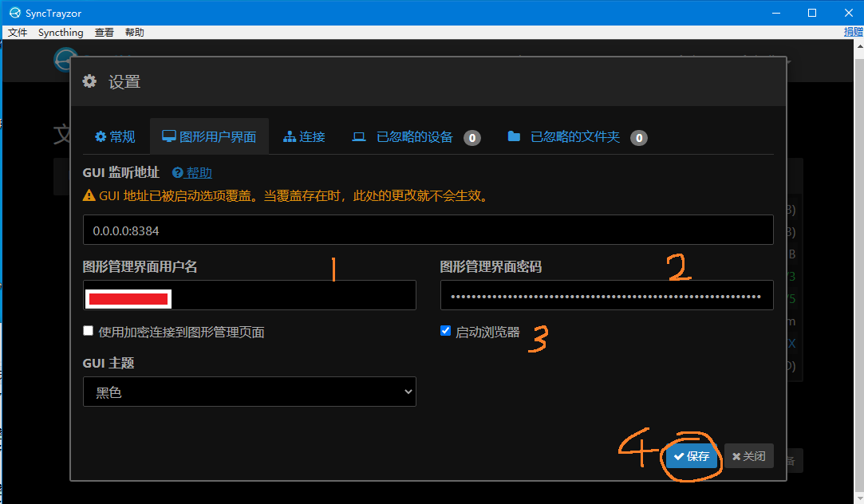The height and width of the screenshot is (504, 864).
Task: Click the question mark help icon next to GUI 监听地址
Action: click(178, 171)
